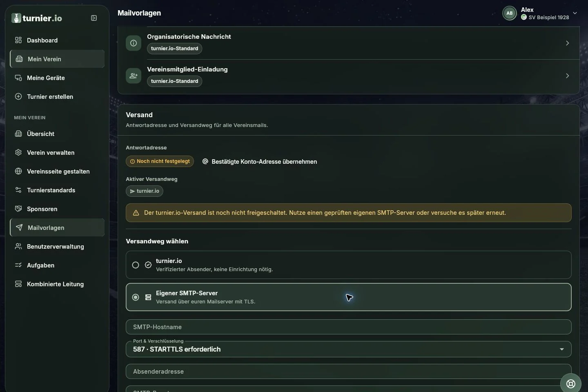
Task: Click the plus-circle icon for Turnier erstellen
Action: point(18,96)
